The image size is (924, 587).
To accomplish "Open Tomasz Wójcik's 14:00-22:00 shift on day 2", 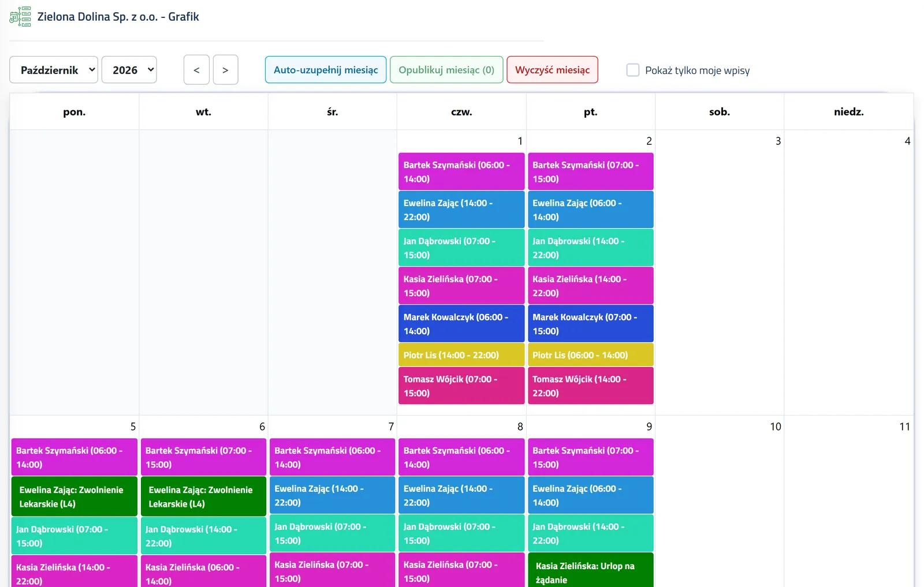I will [591, 386].
